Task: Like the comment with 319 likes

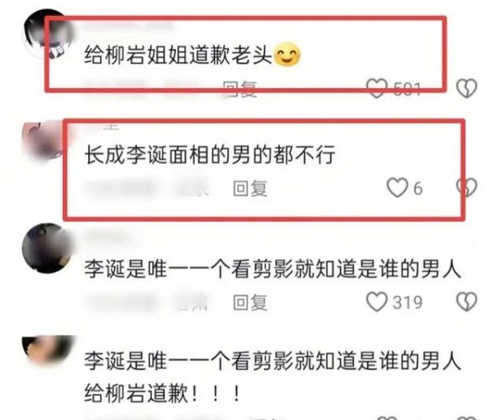Action: [x=376, y=302]
